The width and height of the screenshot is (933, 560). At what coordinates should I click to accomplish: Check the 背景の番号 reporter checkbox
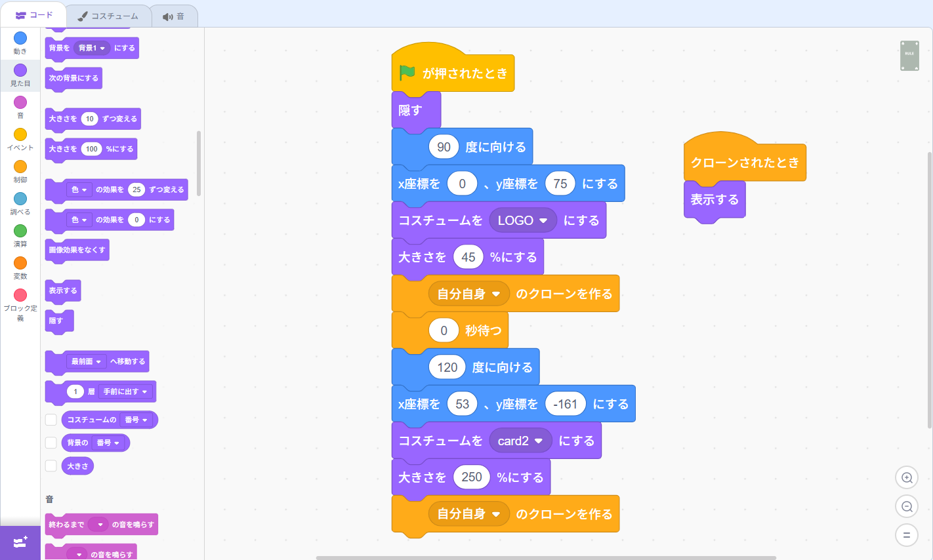pyautogui.click(x=51, y=443)
